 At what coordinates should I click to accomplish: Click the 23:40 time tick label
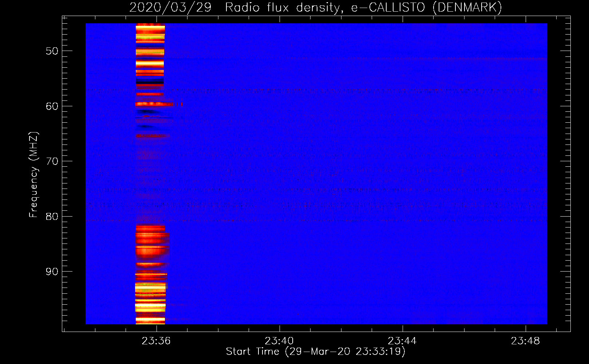(x=280, y=341)
